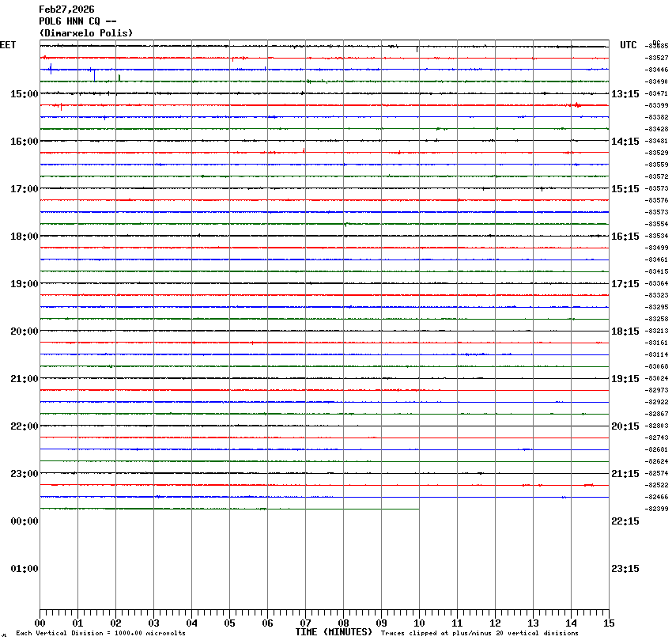672x644 pixels.
Task: Click the 13:15 UTC time label
Action: click(625, 94)
